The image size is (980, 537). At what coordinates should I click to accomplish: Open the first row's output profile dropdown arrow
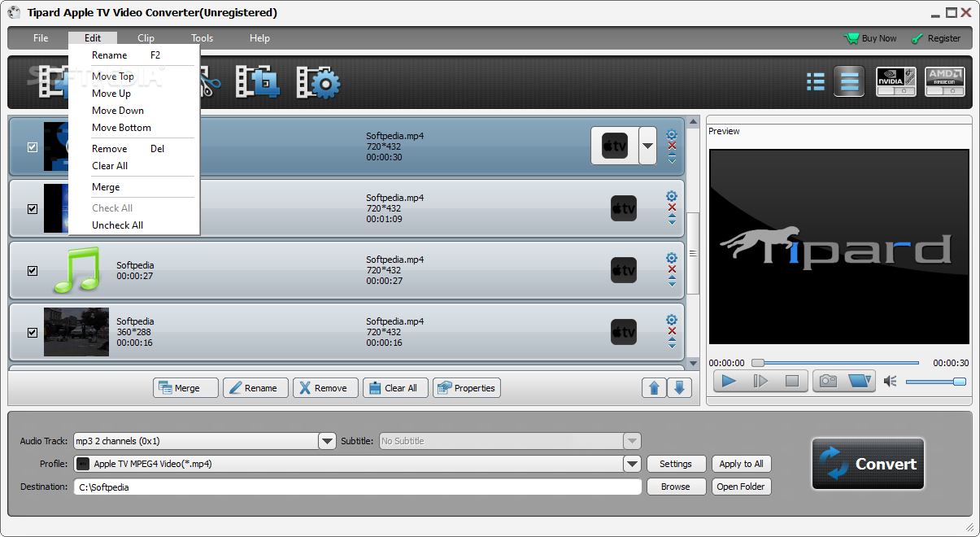point(648,146)
